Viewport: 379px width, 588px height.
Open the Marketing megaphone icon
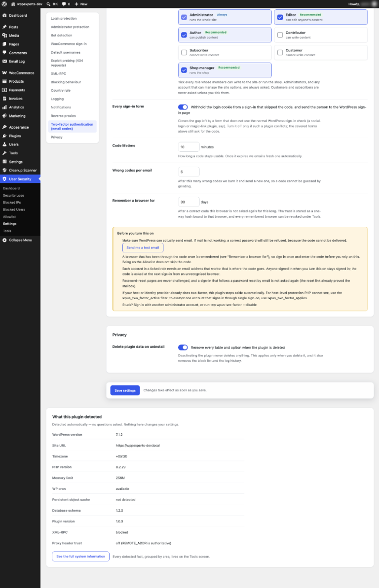tap(4, 116)
